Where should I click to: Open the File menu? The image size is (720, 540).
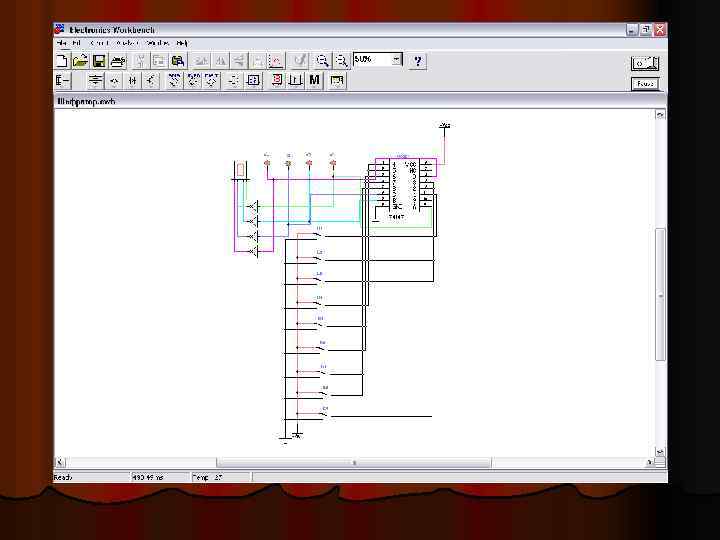pyautogui.click(x=62, y=43)
